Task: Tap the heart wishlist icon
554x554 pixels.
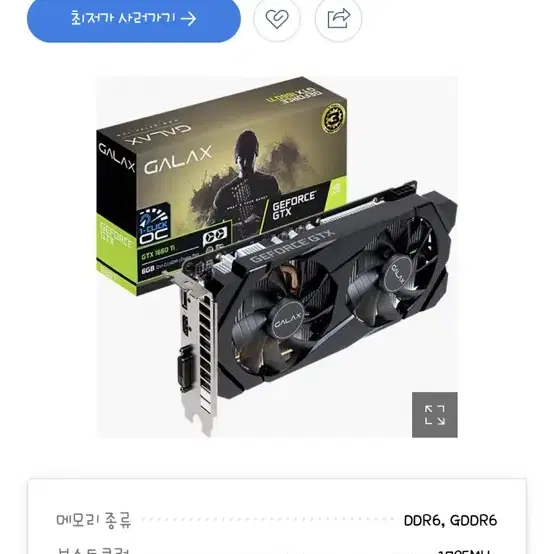Action: click(x=277, y=19)
